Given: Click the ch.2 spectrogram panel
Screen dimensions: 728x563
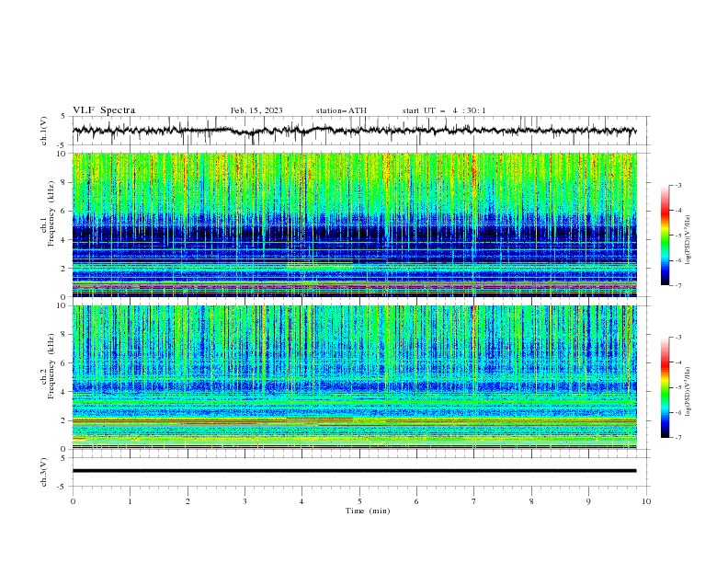Looking at the screenshot, I should [x=354, y=377].
